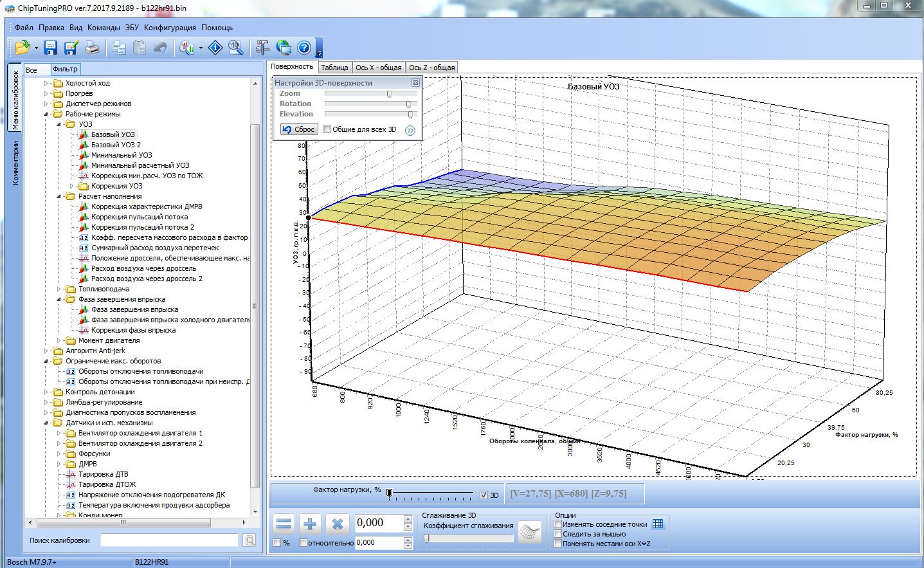Tick the 'Следить за мышью' checkbox
The height and width of the screenshot is (568, 924).
558,534
